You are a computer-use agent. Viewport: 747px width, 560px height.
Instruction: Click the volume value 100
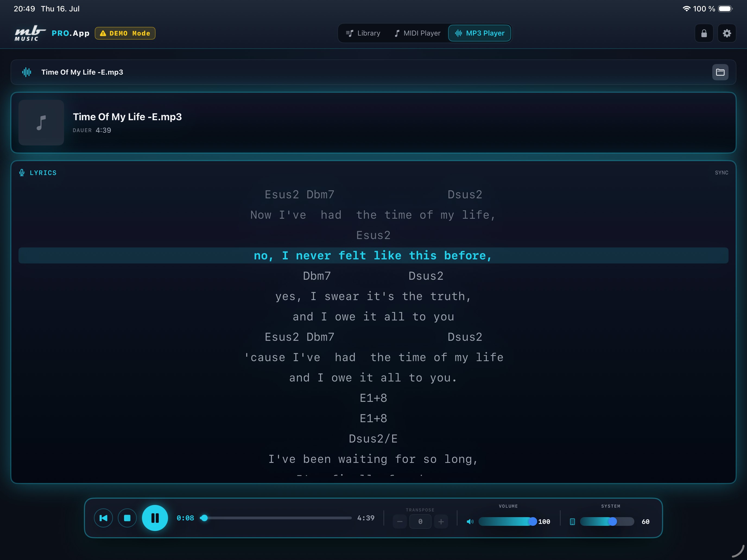point(544,521)
